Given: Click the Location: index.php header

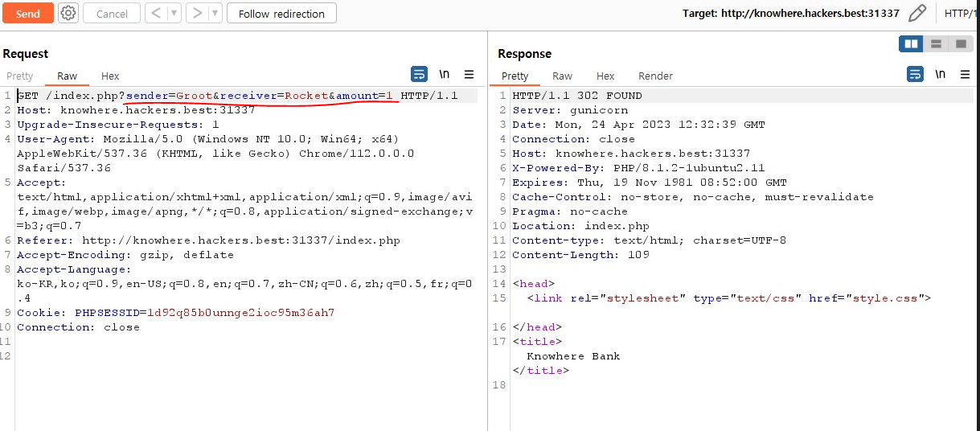Looking at the screenshot, I should [580, 226].
